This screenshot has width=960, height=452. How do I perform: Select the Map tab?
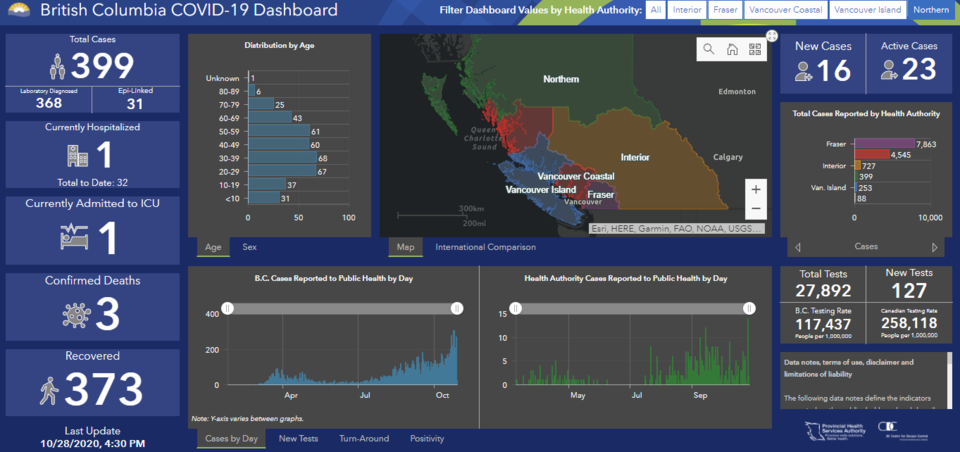tap(405, 247)
